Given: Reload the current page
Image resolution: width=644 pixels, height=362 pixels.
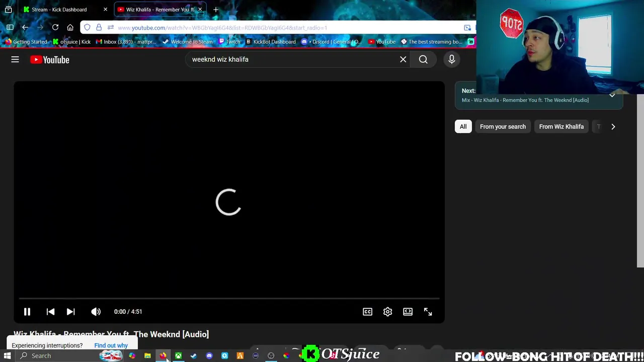Looking at the screenshot, I should (55, 28).
